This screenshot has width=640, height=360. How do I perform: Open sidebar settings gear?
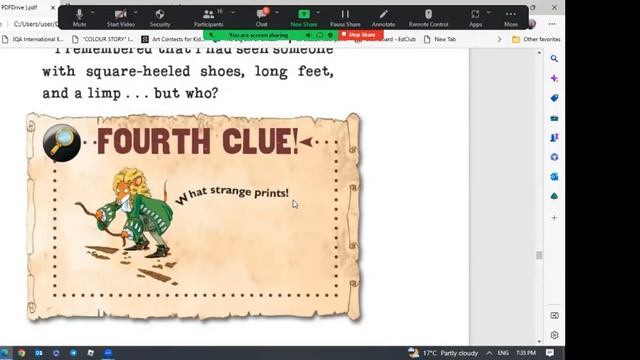coord(554,335)
